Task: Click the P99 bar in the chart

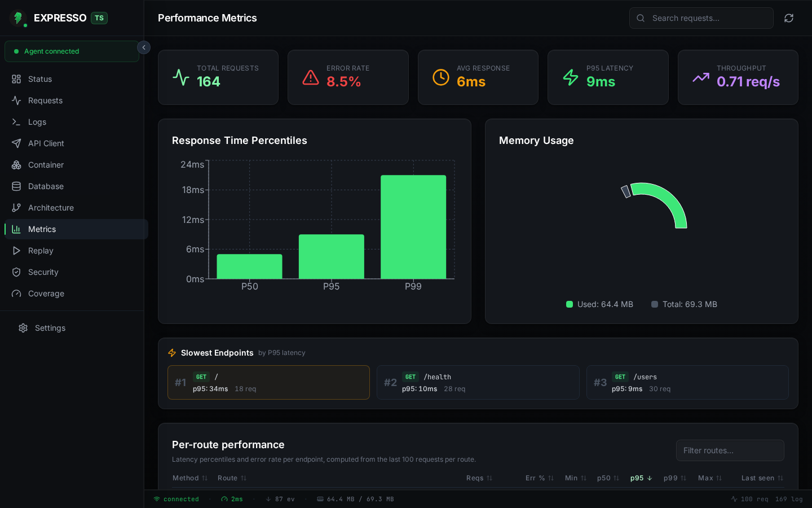Action: pos(413,227)
